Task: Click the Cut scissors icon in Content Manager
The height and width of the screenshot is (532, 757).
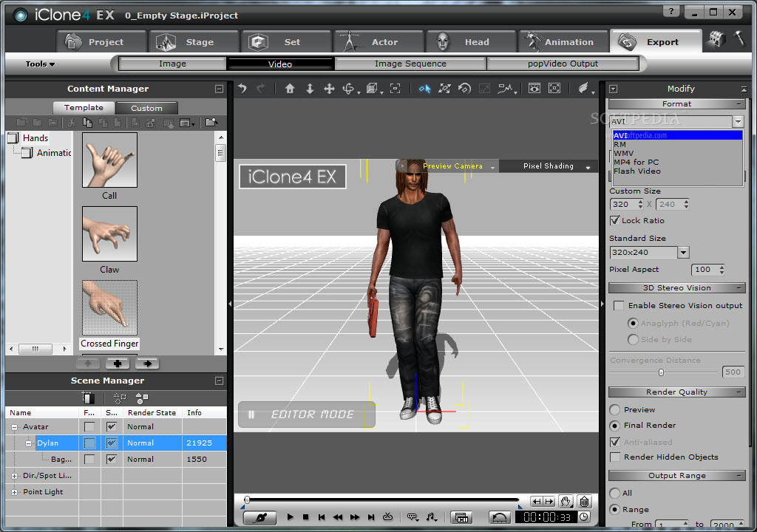Action: pos(72,123)
